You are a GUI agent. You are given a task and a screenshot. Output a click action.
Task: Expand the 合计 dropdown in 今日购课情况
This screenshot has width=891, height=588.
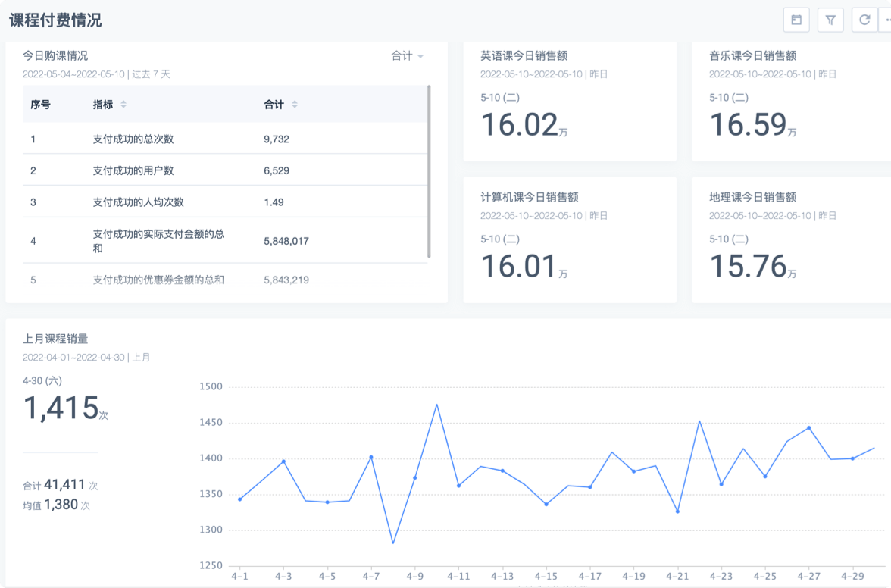click(x=408, y=55)
